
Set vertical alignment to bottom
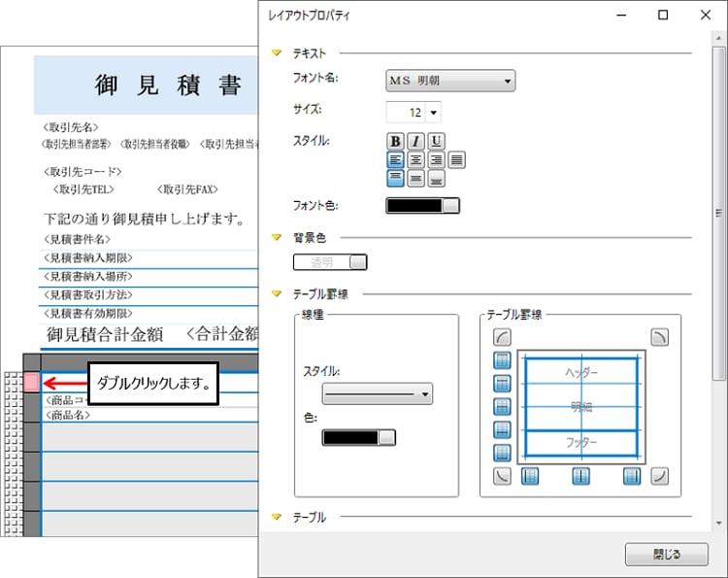click(437, 178)
